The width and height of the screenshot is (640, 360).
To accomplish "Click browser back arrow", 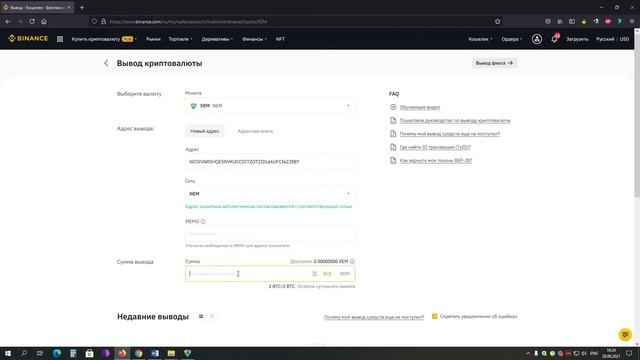I will [8, 21].
